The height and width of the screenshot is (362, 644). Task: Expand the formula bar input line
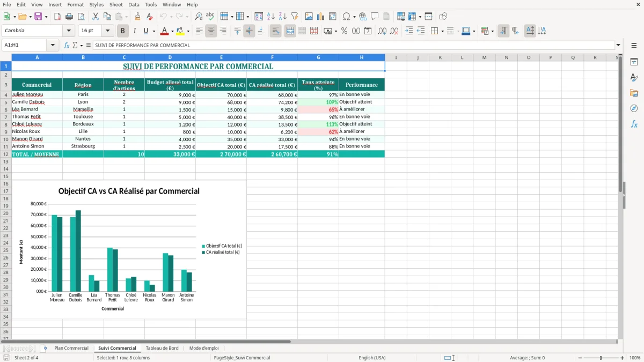click(618, 45)
